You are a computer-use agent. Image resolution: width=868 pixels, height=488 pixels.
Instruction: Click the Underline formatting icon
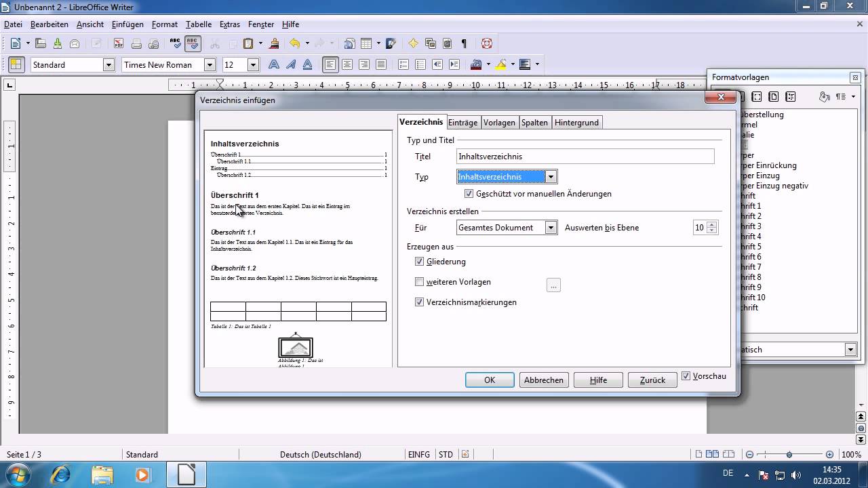[x=308, y=64]
